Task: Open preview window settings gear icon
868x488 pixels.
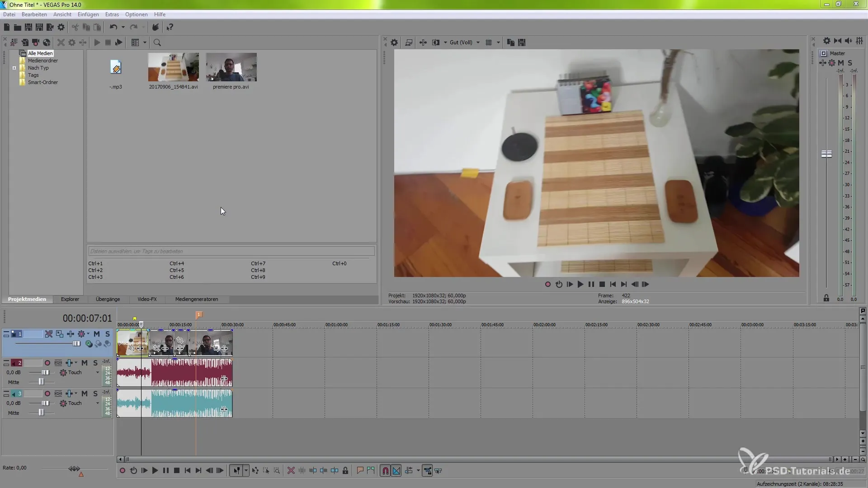Action: tap(394, 42)
